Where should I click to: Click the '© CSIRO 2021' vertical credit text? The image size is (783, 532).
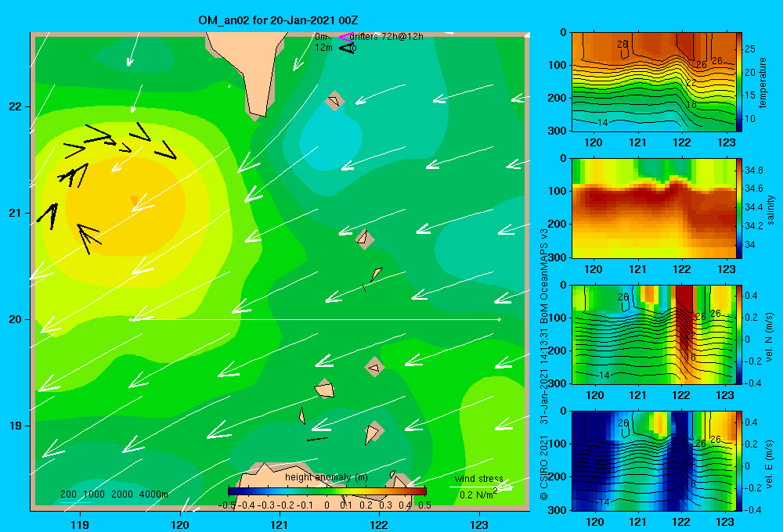(544, 467)
